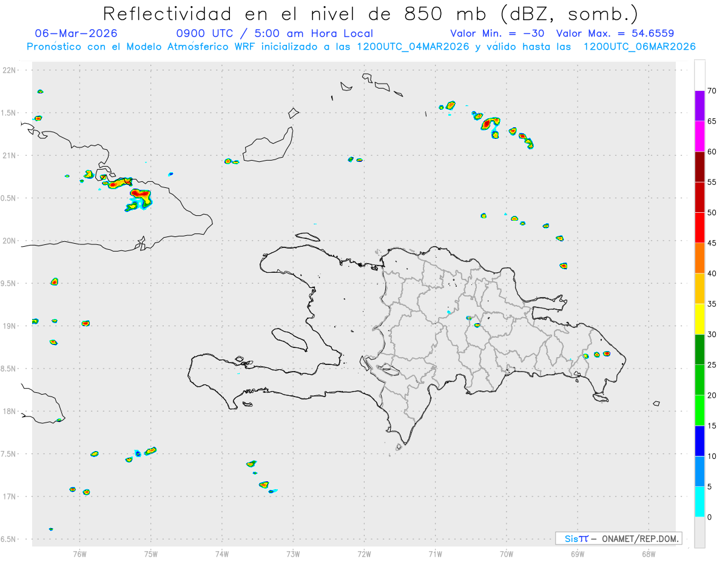Pick the gold 35-40 dBZ color swatch
Viewport: 728px width, 562px height.
pos(699,289)
